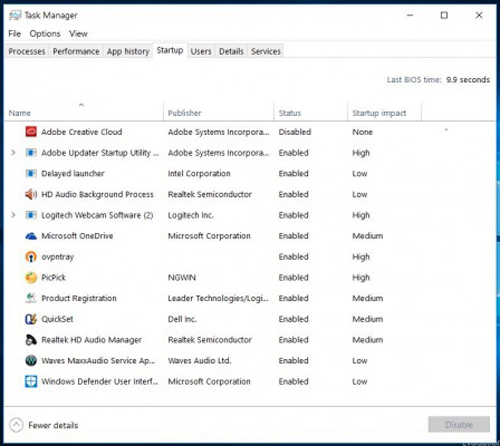The width and height of the screenshot is (500, 446).
Task: Open the Services tab
Action: [266, 51]
